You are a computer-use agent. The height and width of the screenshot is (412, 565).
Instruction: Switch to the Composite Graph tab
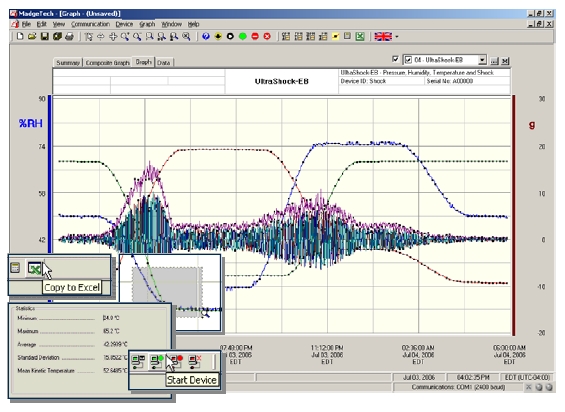[107, 63]
